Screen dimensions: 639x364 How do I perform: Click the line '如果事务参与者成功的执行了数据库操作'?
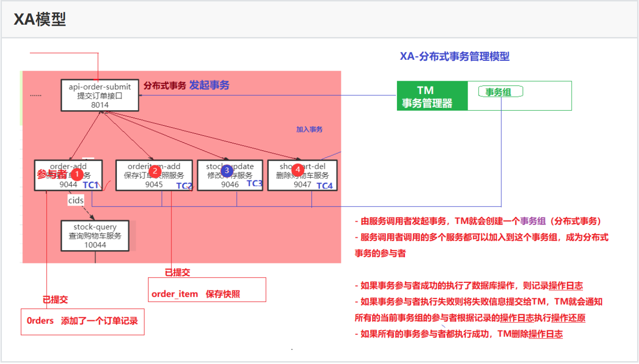pyautogui.click(x=469, y=286)
